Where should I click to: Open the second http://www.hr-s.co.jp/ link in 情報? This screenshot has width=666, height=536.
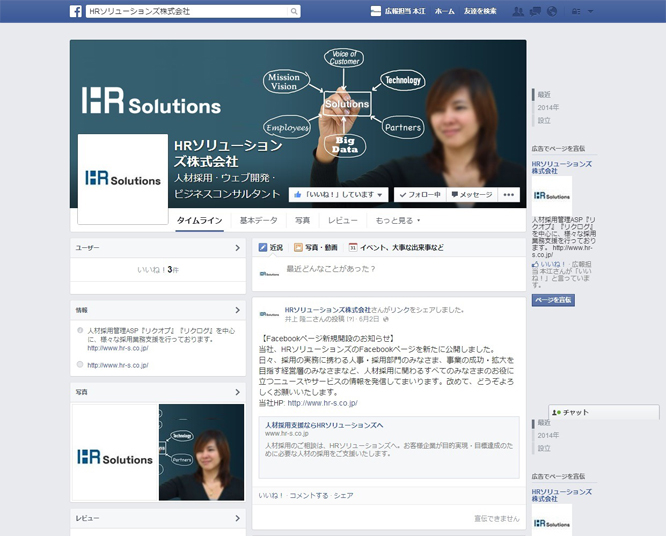118,365
